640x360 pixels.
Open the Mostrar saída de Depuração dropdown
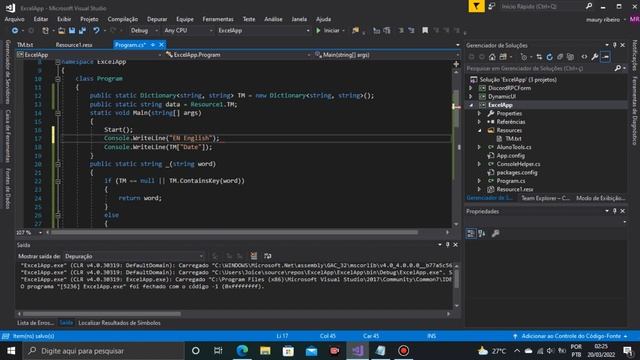point(134,256)
